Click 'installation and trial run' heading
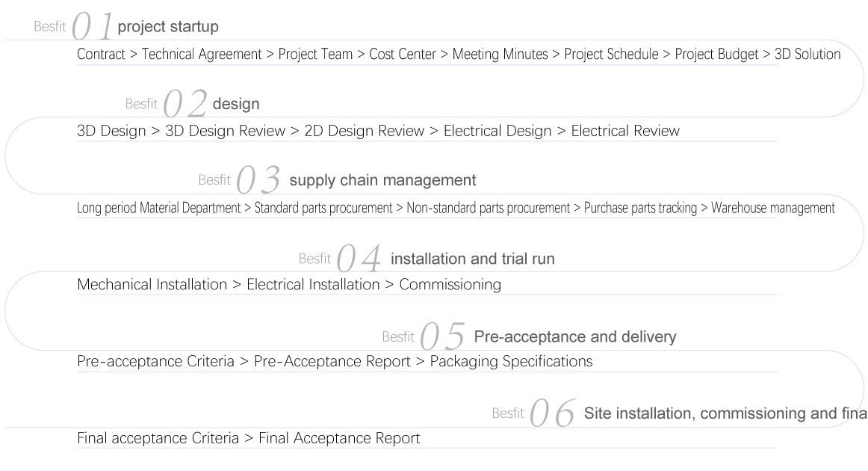Image resolution: width=868 pixels, height=471 pixels. tap(472, 259)
